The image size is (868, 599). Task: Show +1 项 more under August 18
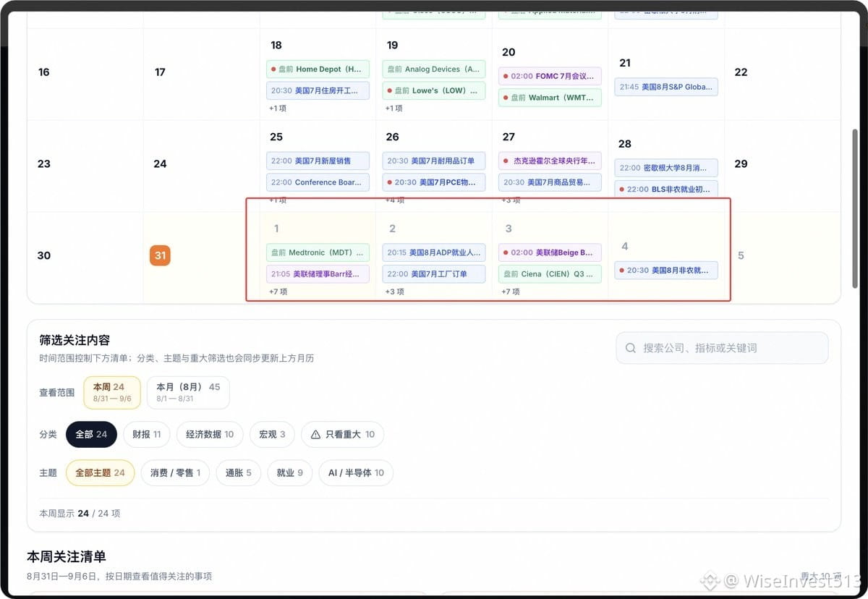[278, 109]
